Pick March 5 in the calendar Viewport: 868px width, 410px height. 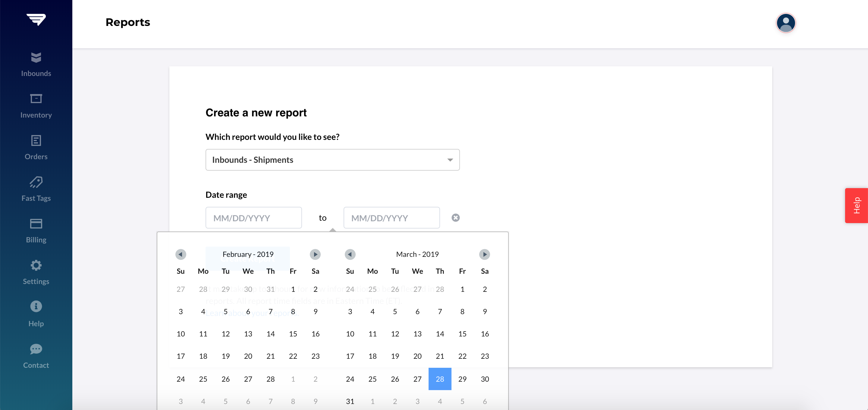coord(395,311)
